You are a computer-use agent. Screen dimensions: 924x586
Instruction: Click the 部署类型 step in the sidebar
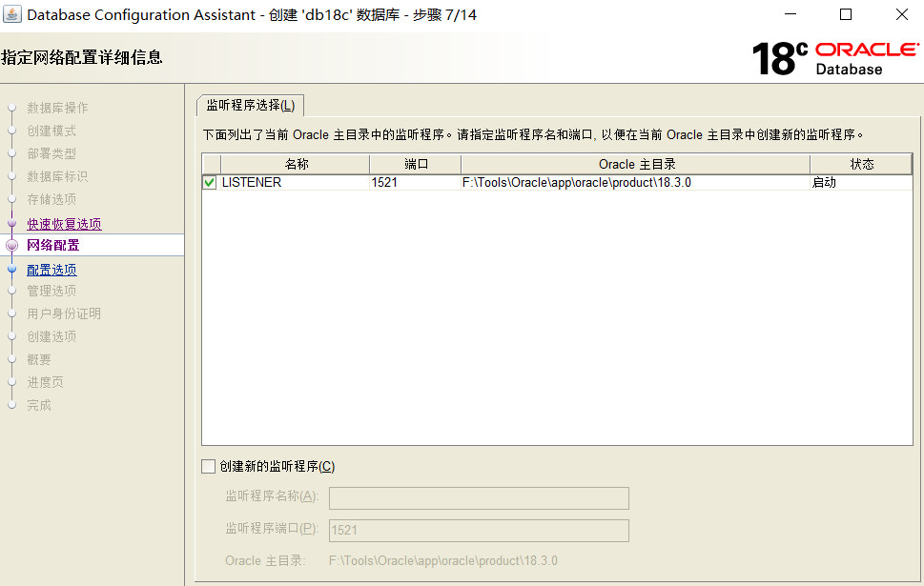coord(51,153)
